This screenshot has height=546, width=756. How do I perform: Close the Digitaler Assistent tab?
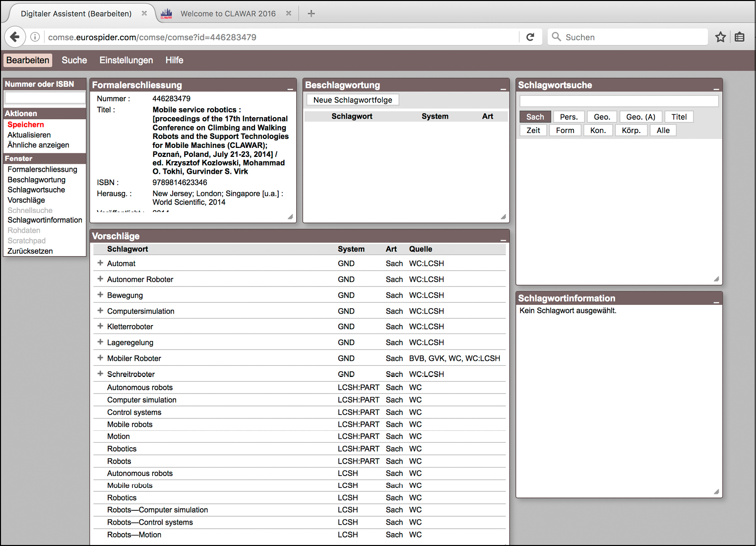coord(144,13)
